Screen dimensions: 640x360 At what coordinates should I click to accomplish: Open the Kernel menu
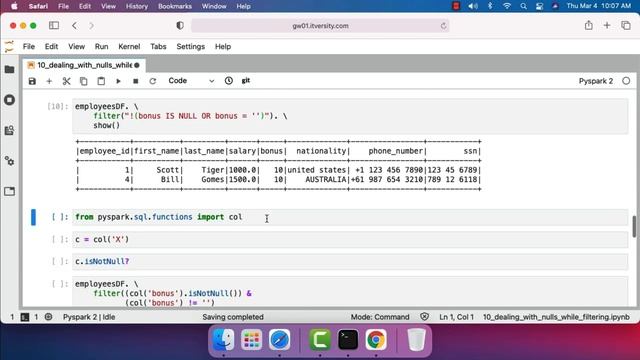[x=129, y=47]
